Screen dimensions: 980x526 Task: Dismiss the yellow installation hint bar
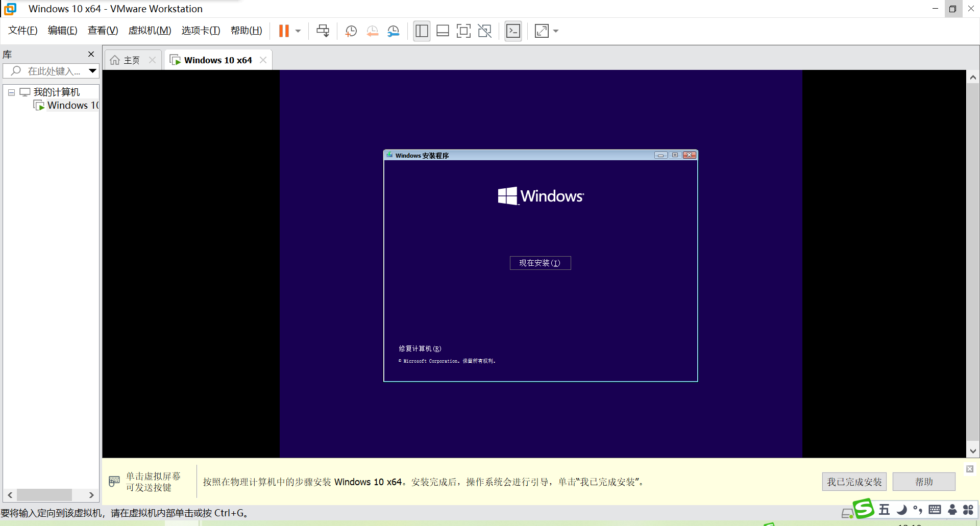[970, 469]
